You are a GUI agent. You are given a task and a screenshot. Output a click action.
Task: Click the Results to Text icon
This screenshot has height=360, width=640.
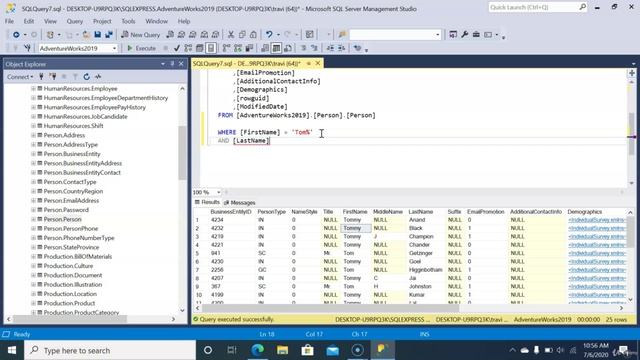pyautogui.click(x=265, y=48)
